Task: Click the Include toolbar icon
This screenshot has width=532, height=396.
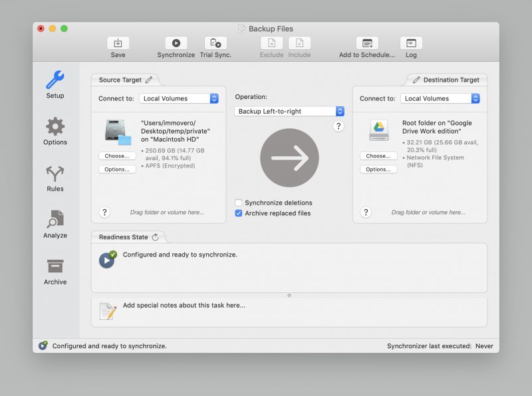Action: point(300,43)
